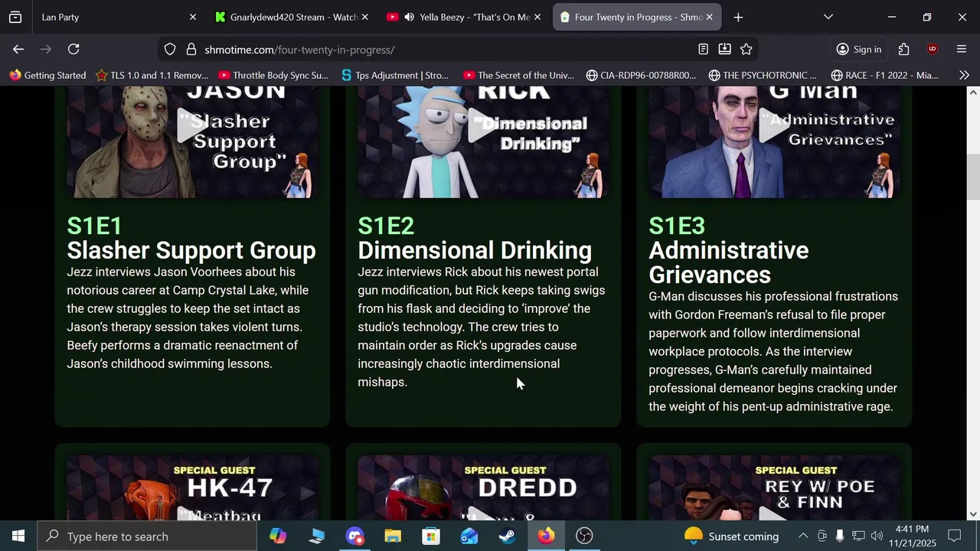Open Firefox from the taskbar
The width and height of the screenshot is (980, 551).
point(546,536)
